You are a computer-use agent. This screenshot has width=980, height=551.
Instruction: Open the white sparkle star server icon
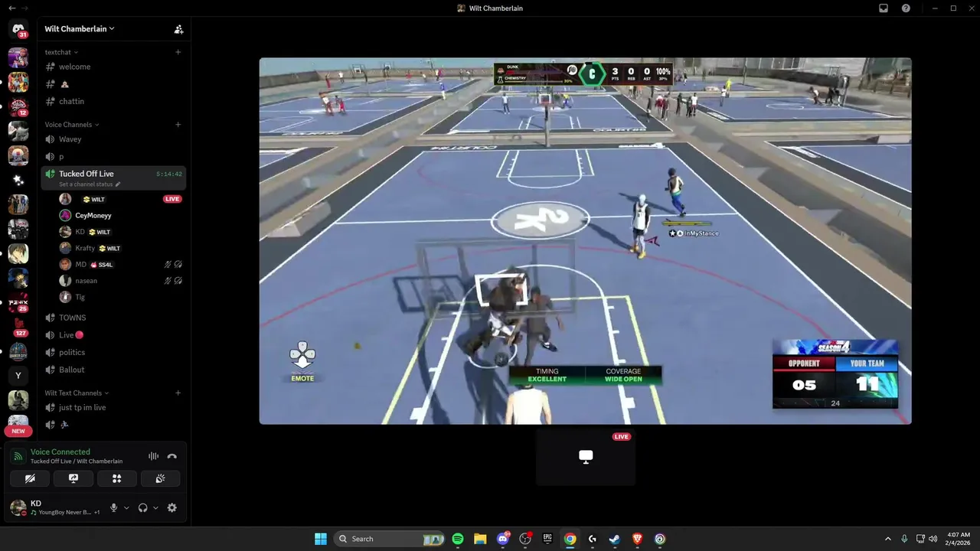[x=18, y=180]
